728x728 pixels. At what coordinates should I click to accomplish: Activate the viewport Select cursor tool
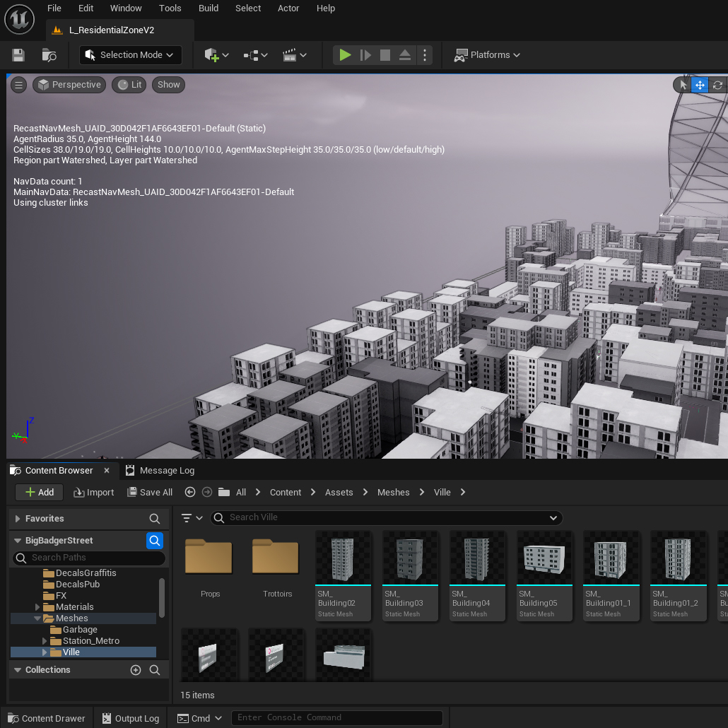683,85
